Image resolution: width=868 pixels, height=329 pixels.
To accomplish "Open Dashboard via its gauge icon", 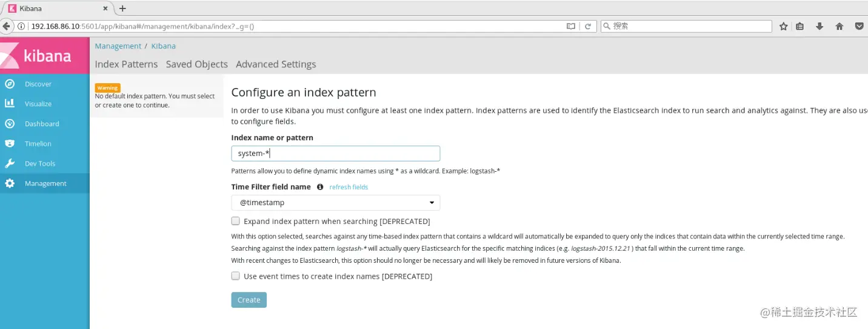I will point(10,124).
